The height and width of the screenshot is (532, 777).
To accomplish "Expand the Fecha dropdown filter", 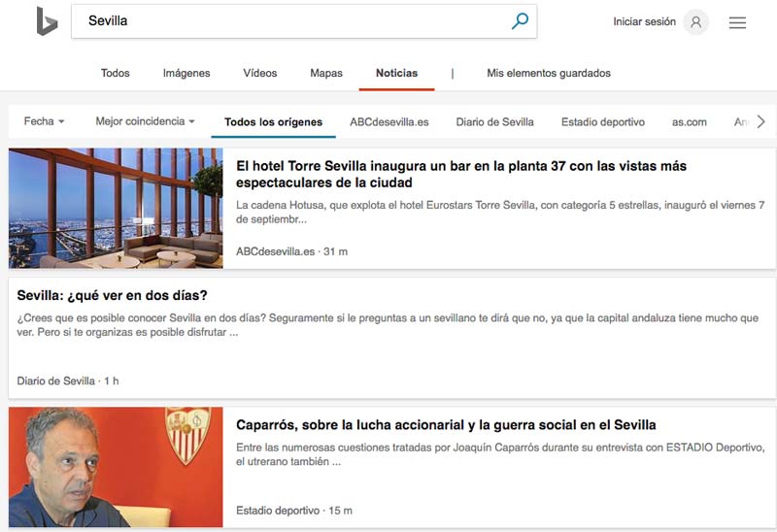I will [44, 120].
